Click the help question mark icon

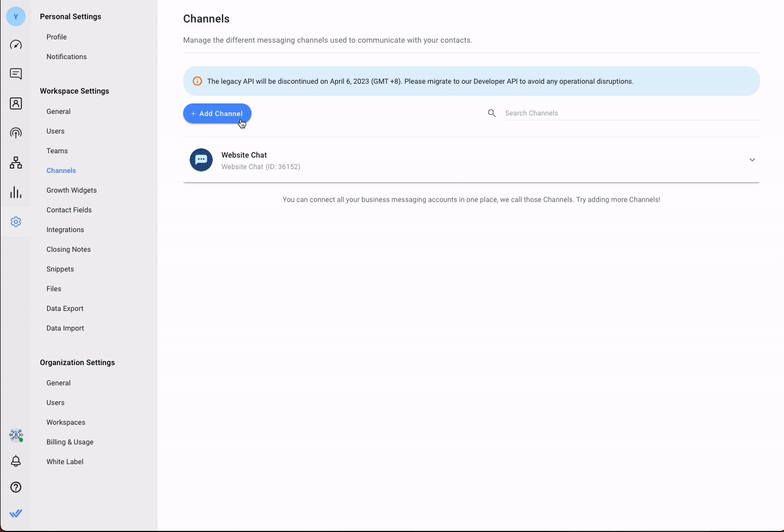(x=16, y=487)
